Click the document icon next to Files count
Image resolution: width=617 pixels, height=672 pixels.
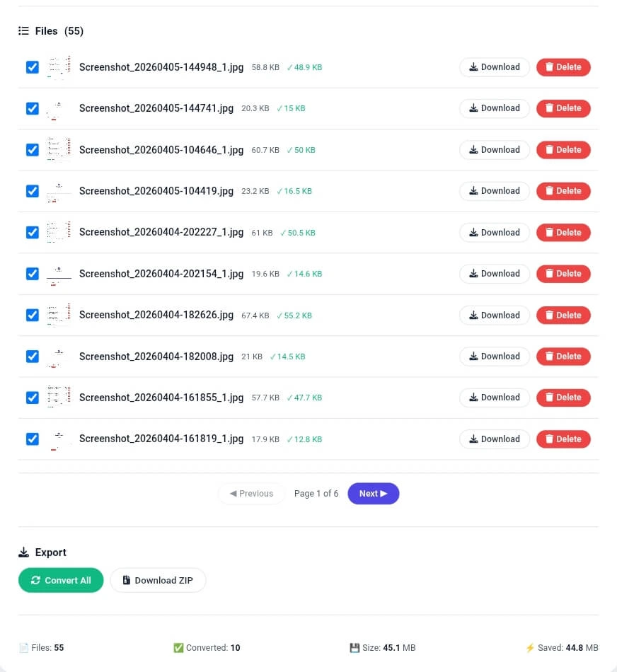coord(23,647)
